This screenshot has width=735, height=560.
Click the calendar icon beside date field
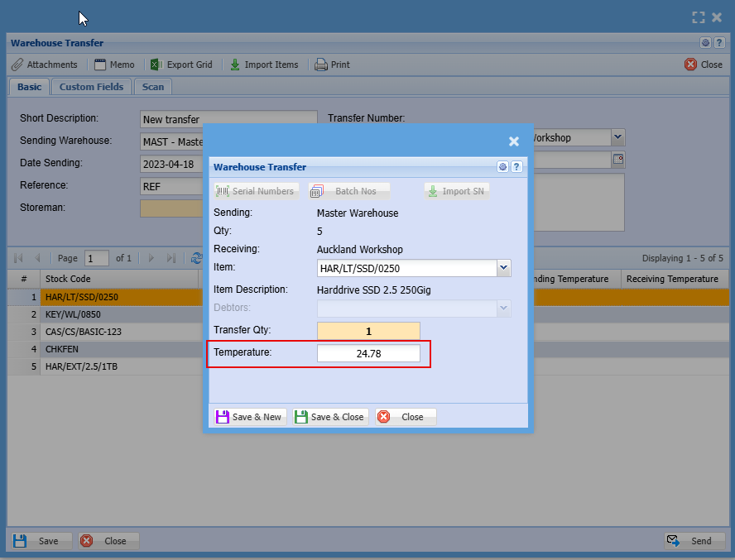click(x=617, y=160)
